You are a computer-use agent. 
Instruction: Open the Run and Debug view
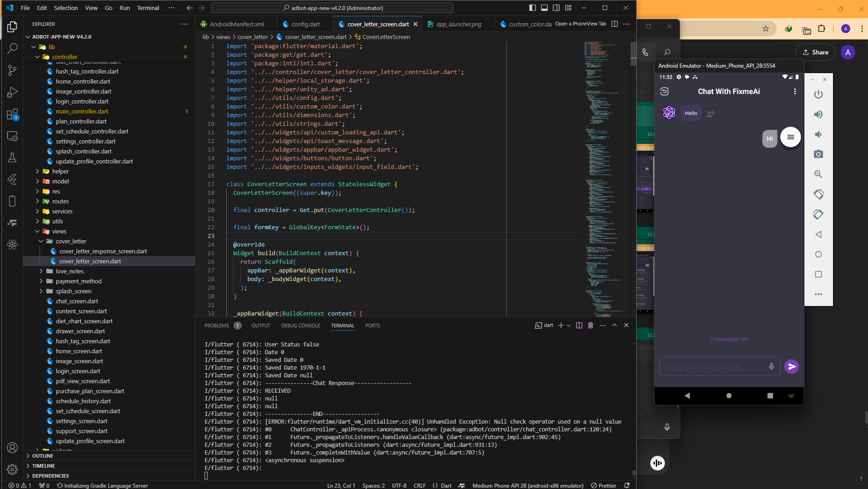pyautogui.click(x=12, y=92)
